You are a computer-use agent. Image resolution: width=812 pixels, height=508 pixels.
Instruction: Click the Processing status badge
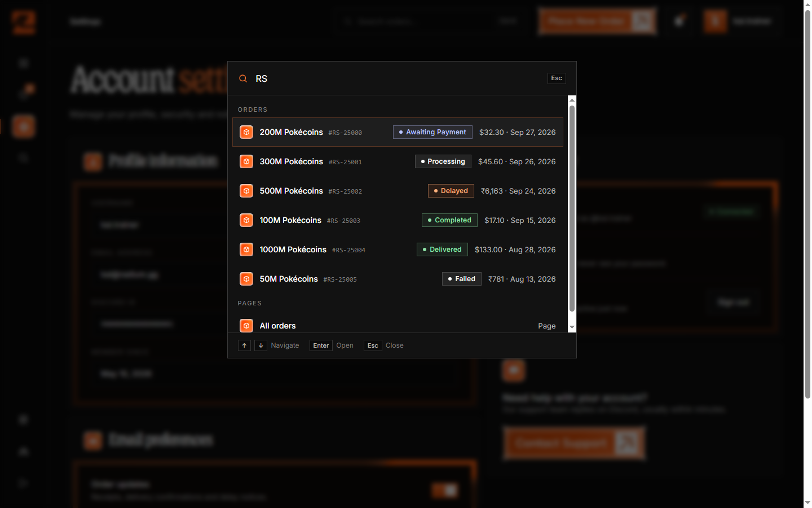click(x=443, y=161)
